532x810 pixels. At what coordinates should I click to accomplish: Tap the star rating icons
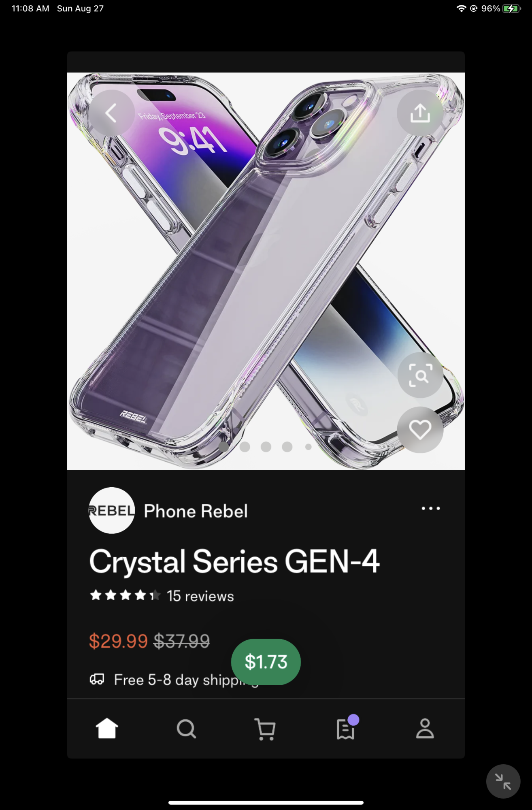125,595
